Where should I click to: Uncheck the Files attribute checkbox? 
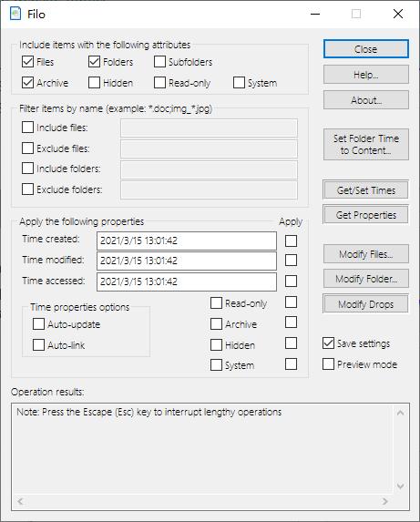click(x=27, y=62)
